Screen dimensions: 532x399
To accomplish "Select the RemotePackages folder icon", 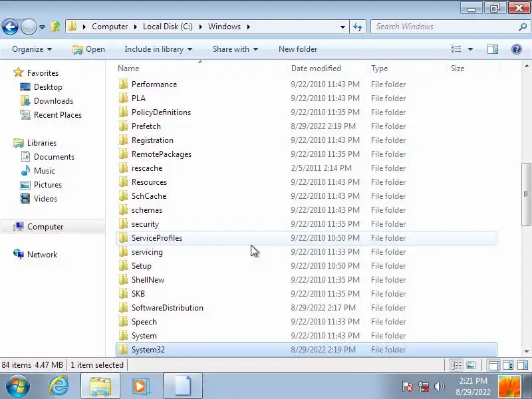I will 123,154.
